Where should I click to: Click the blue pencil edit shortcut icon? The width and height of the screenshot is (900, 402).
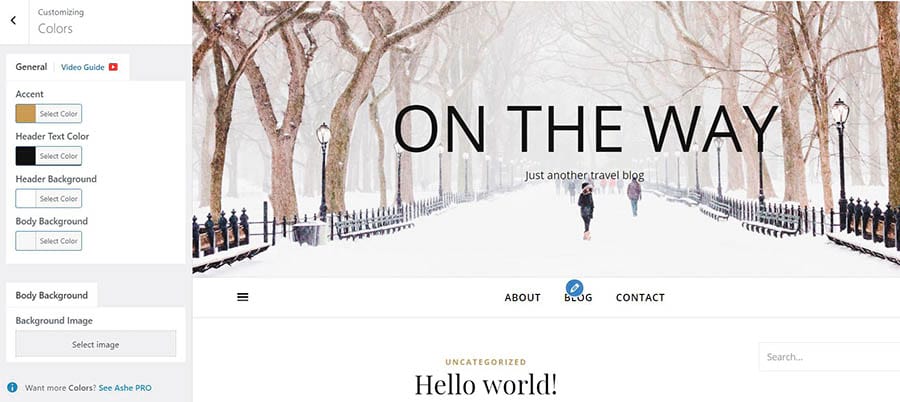pyautogui.click(x=574, y=288)
